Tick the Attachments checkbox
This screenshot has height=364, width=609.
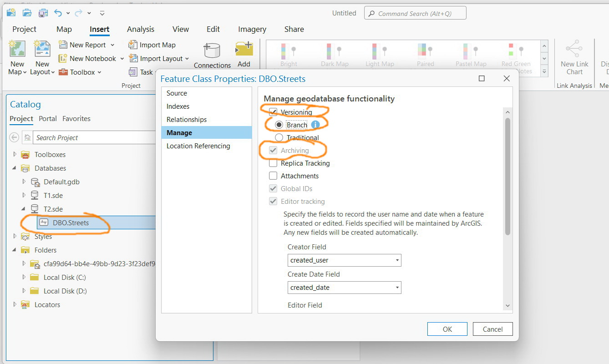273,176
